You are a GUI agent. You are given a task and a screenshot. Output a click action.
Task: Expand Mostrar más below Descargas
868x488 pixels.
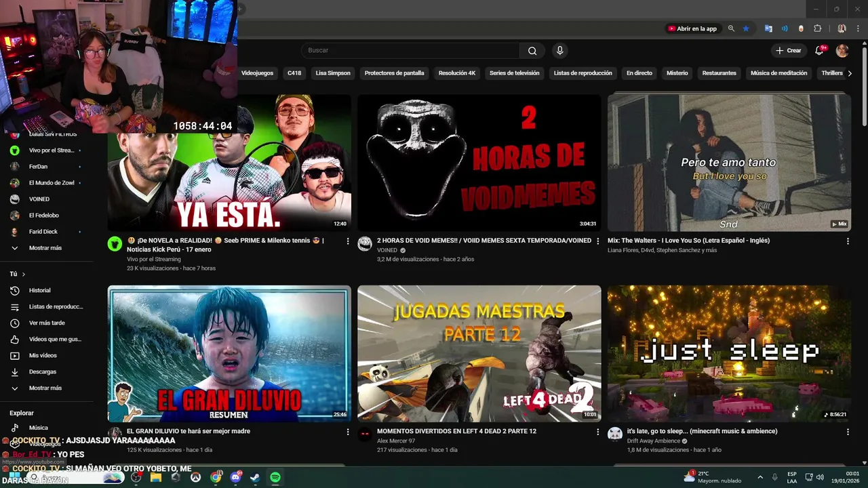(x=46, y=388)
